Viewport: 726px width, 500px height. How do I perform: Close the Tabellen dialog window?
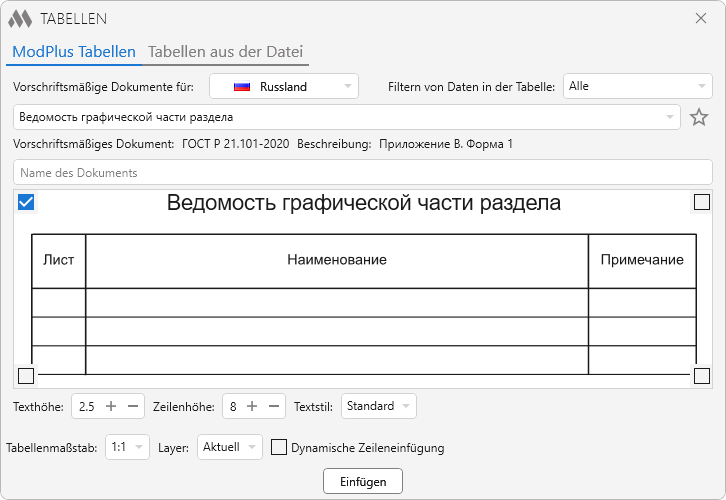(x=701, y=18)
